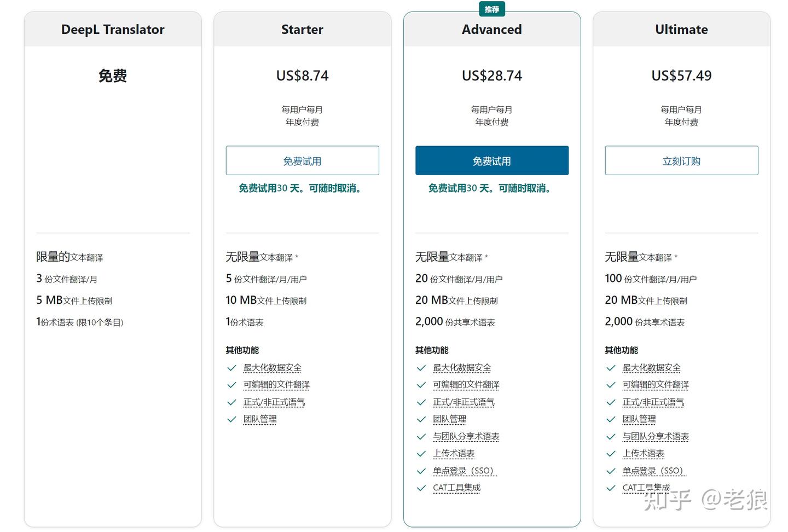
Task: Click the checkmark beside Starter's 团队管理
Action: [231, 419]
